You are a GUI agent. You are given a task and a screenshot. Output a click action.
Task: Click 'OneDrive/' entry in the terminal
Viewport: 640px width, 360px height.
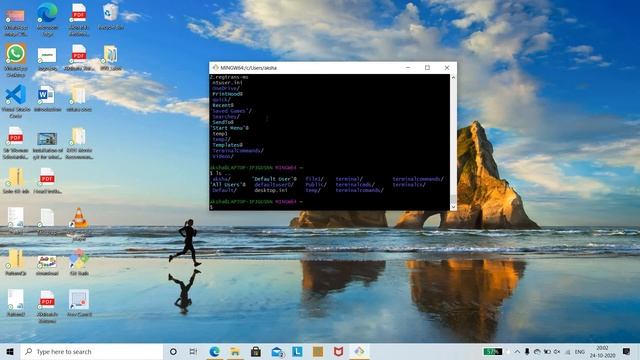click(226, 88)
